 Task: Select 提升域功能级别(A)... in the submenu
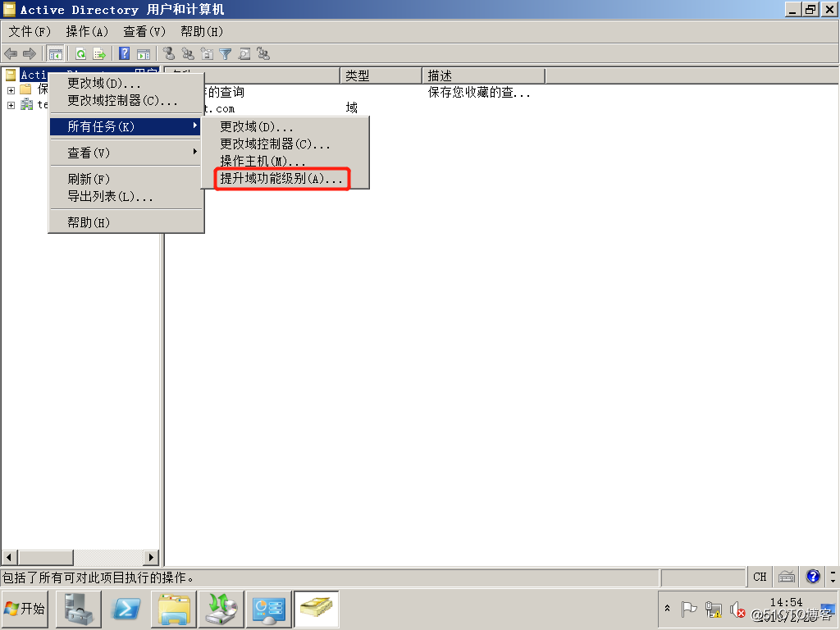click(285, 178)
